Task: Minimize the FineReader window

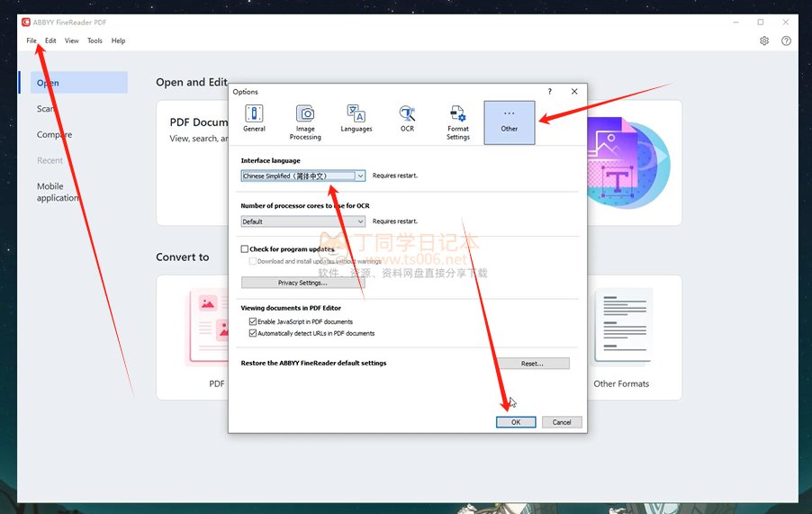Action: [x=735, y=23]
